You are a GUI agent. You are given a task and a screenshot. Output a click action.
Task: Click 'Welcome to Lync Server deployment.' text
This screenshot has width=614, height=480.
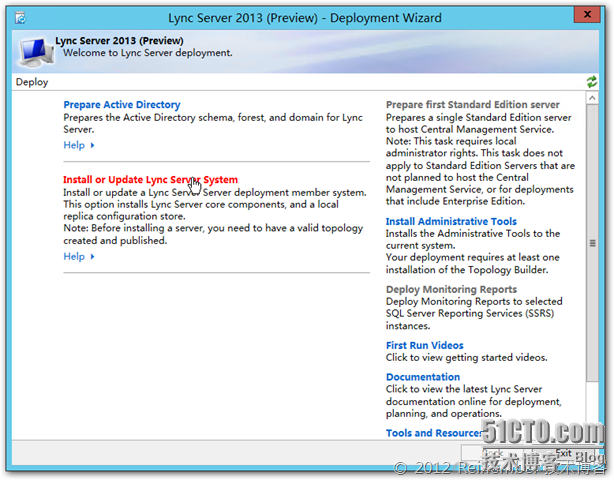pyautogui.click(x=148, y=53)
